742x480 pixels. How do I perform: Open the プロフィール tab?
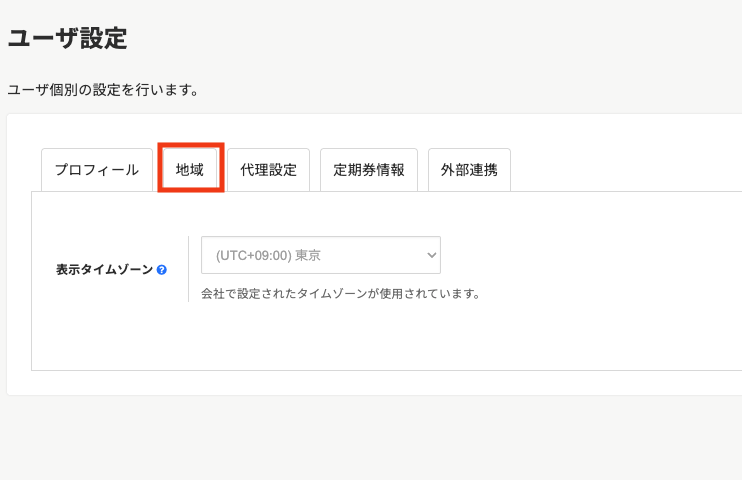click(x=96, y=170)
